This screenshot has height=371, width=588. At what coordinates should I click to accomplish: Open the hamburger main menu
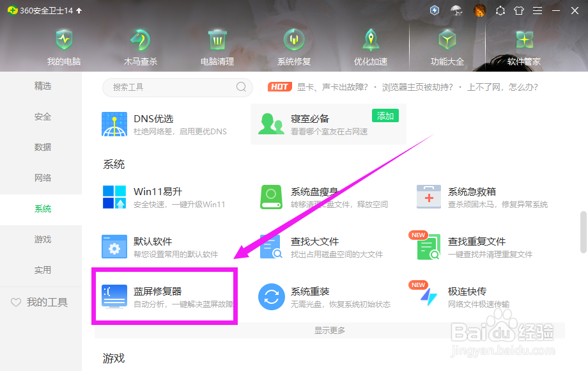(537, 10)
